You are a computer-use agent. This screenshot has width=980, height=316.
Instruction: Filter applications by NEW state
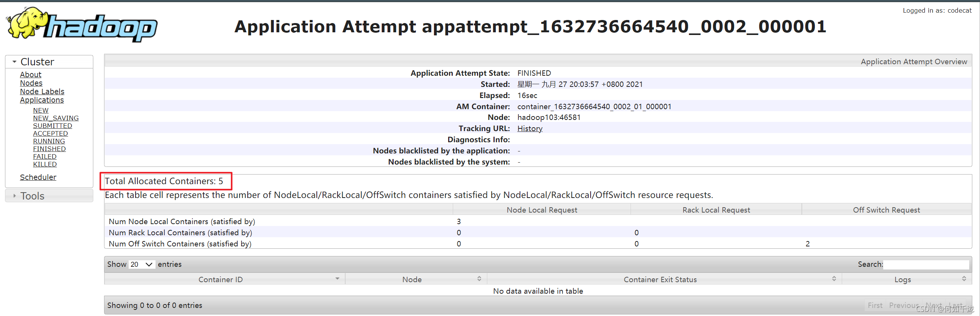[x=41, y=110]
